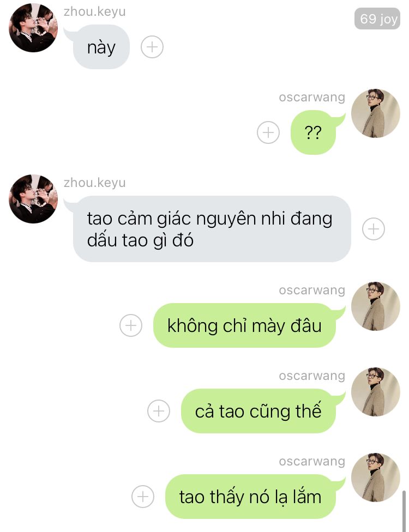This screenshot has width=409, height=532.
Task: Open oscarwang avatar beside "không chỉ mày đâu"
Action: point(375,306)
